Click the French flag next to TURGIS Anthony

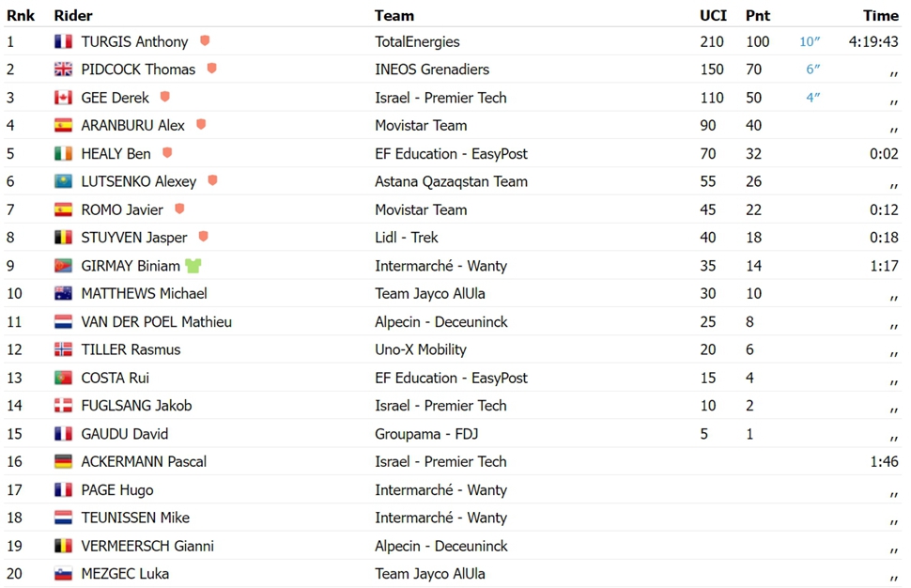click(x=63, y=41)
